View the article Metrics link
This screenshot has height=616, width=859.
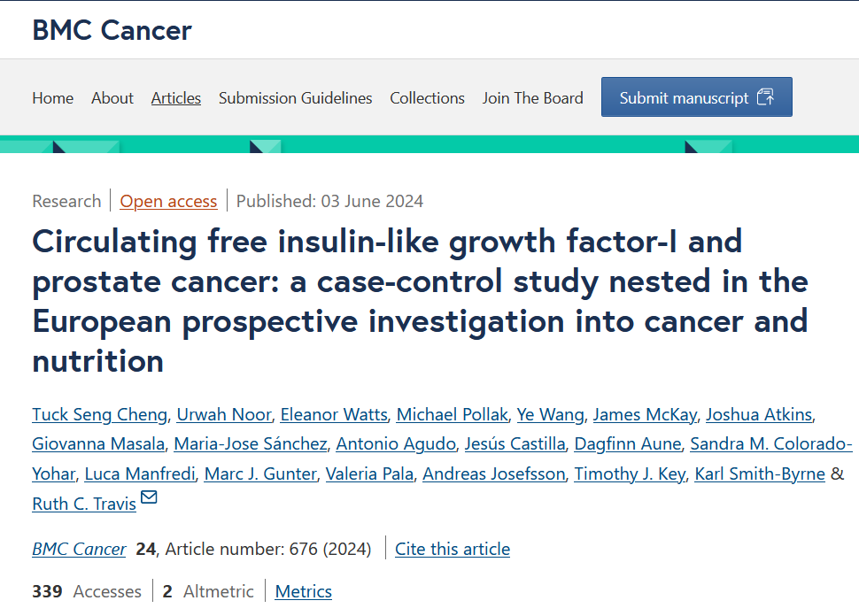click(304, 591)
